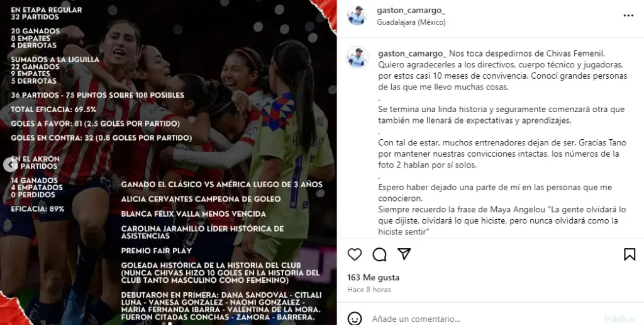Image resolution: width=644 pixels, height=325 pixels.
Task: Save post with bookmark icon
Action: 629,254
